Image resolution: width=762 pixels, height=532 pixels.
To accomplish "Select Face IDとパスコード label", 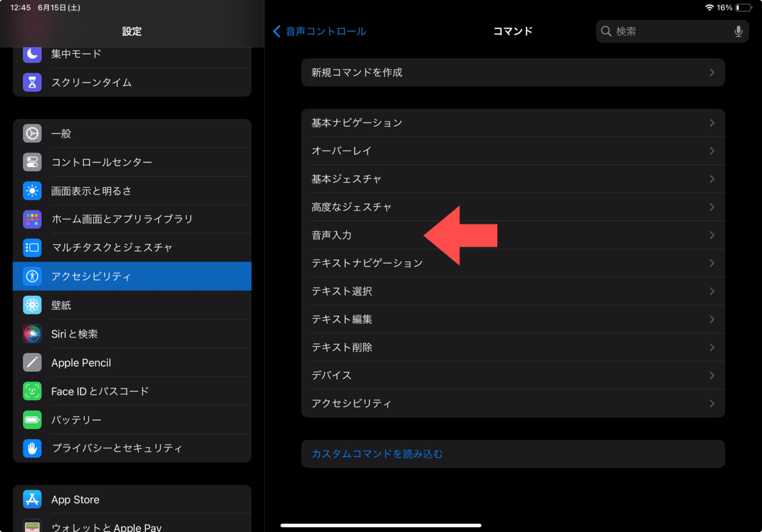I will pyautogui.click(x=100, y=391).
